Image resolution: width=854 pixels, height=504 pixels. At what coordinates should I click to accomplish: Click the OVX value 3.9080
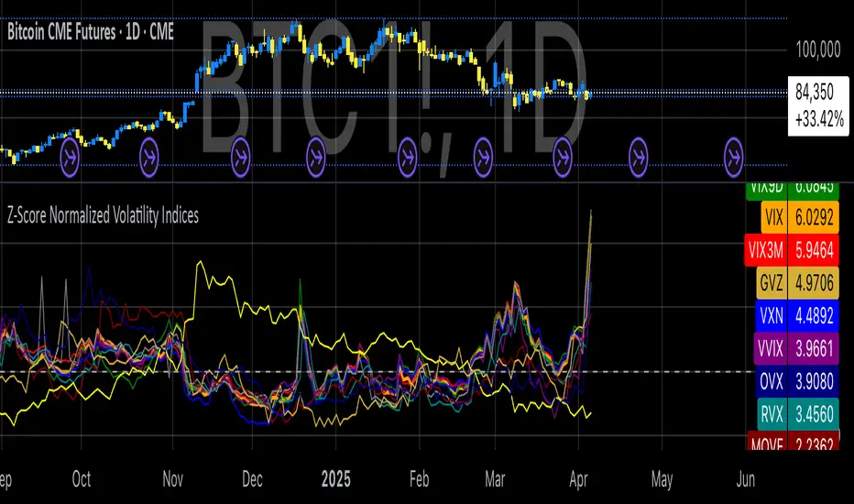(814, 381)
